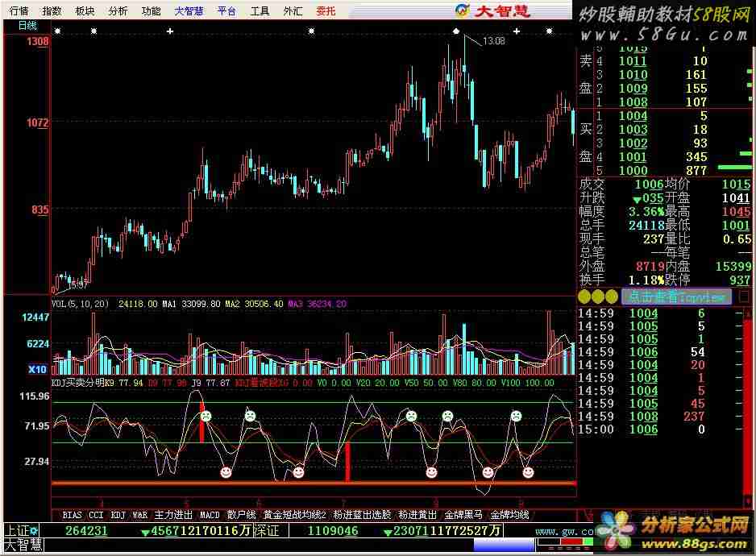Click the small square icon right of Topview
Image resolution: width=756 pixels, height=556 pixels.
(745, 296)
